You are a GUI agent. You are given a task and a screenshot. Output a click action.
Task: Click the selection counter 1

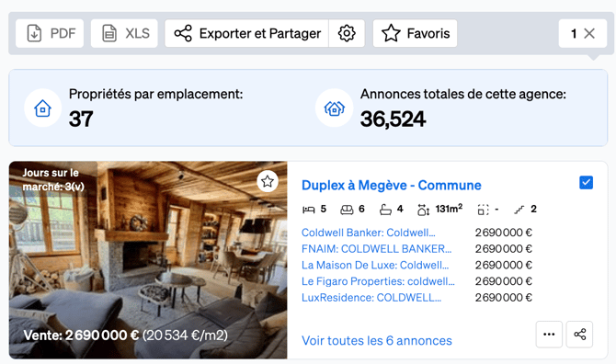point(574,33)
